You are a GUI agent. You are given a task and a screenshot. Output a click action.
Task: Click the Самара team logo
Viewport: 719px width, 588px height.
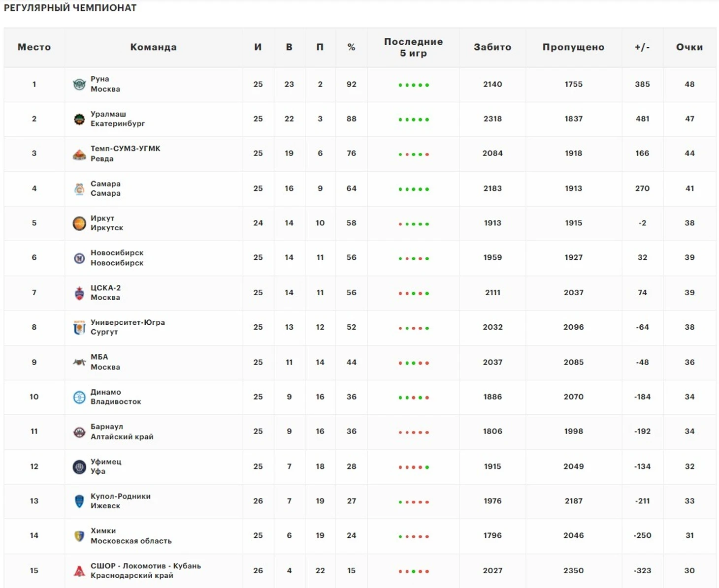(79, 188)
